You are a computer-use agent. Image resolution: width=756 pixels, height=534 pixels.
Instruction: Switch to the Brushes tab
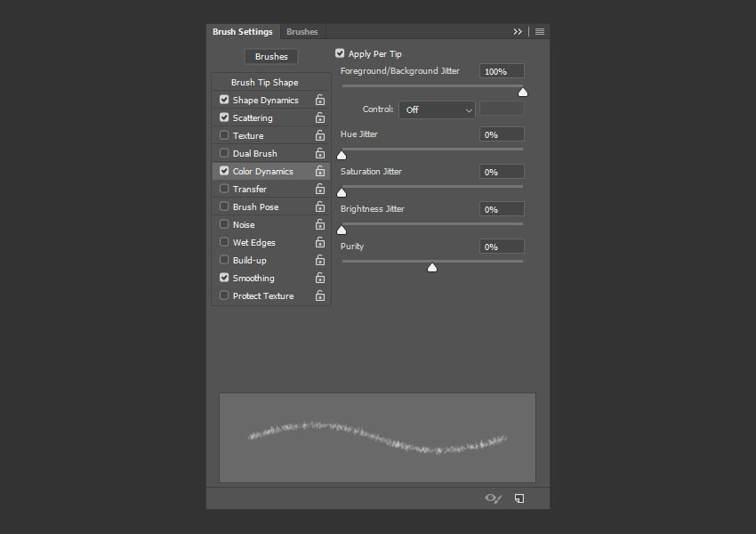(x=302, y=32)
